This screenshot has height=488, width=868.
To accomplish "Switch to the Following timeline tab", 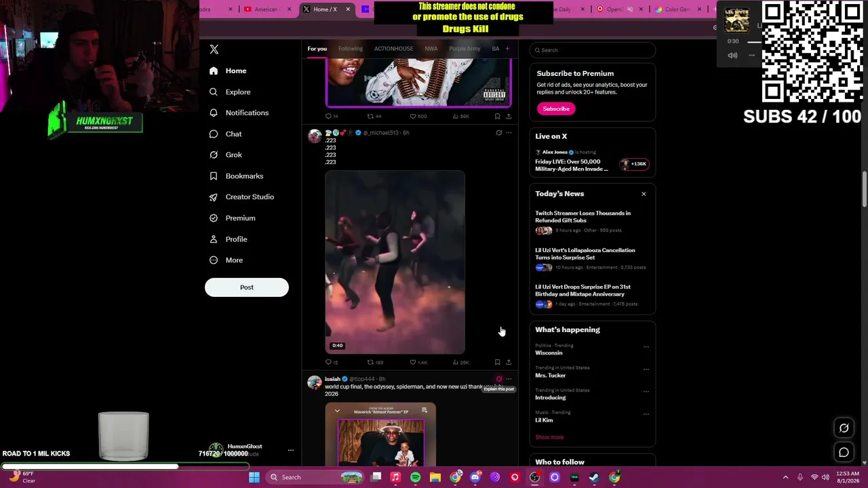I will click(x=351, y=49).
